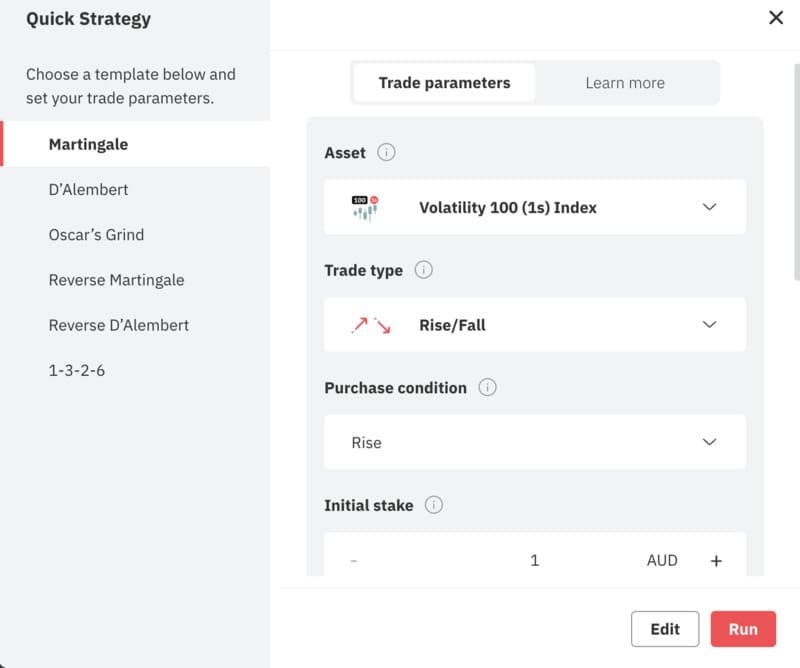Open the Trade type dropdown chevron
Viewport: 800px width, 668px height.
[x=709, y=325]
